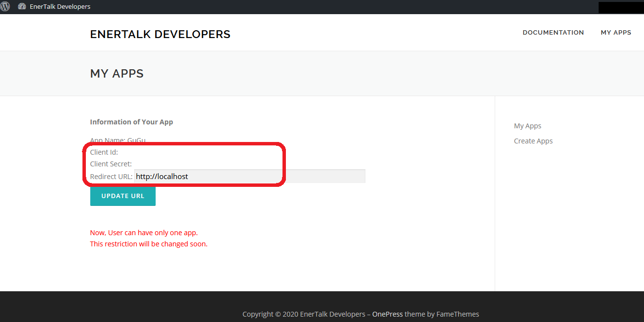Click the WordPress logo icon in admin bar
This screenshot has width=644, height=322.
pos(5,7)
